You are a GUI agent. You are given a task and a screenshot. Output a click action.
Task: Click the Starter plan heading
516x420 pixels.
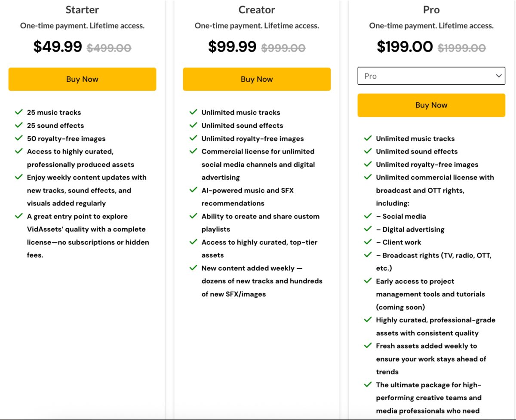(82, 9)
